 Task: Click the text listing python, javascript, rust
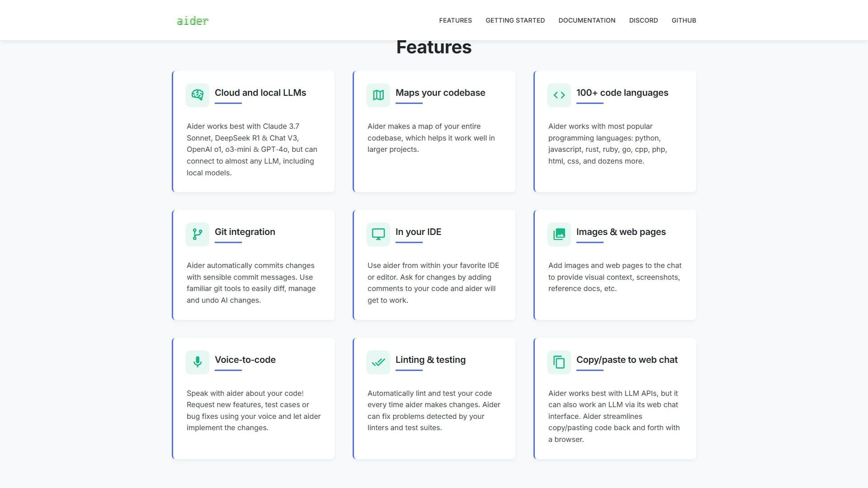608,144
